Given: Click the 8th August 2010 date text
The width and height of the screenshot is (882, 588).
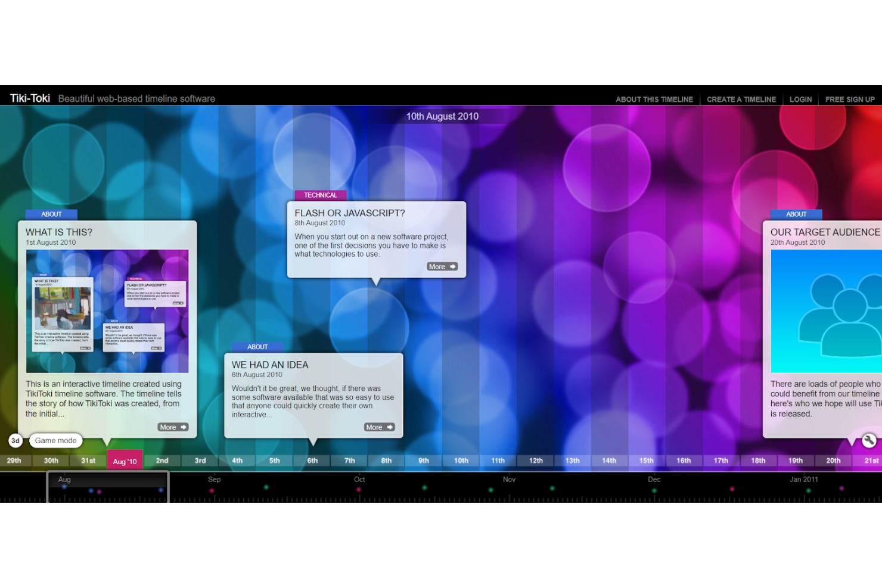Looking at the screenshot, I should pyautogui.click(x=320, y=223).
